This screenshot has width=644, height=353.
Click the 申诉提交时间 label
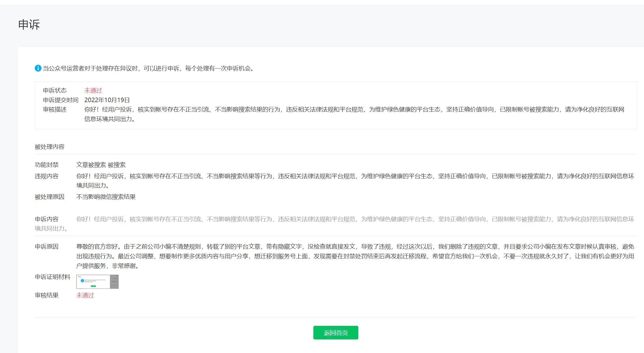pos(60,100)
